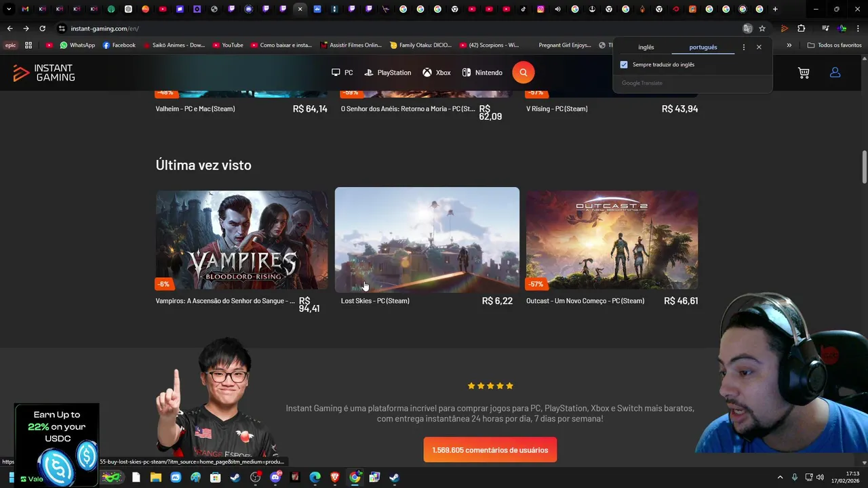Viewport: 868px width, 488px height.
Task: Open Brave browser from taskbar
Action: coord(335,477)
